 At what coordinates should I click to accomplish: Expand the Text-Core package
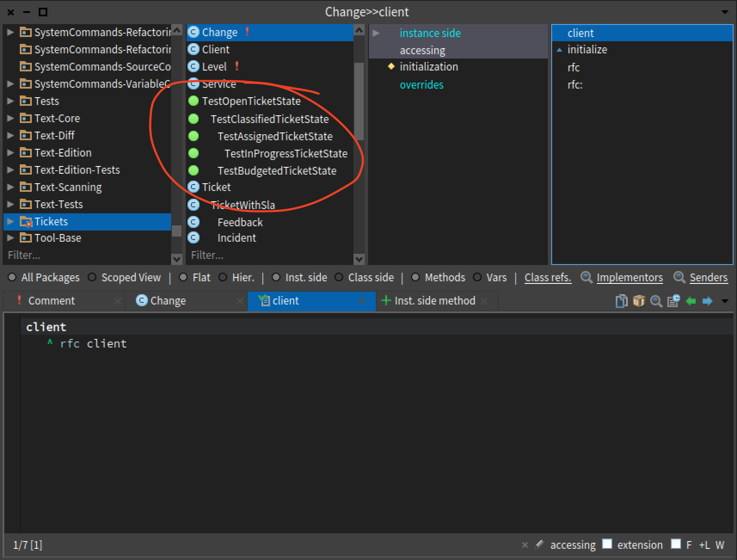tap(11, 118)
